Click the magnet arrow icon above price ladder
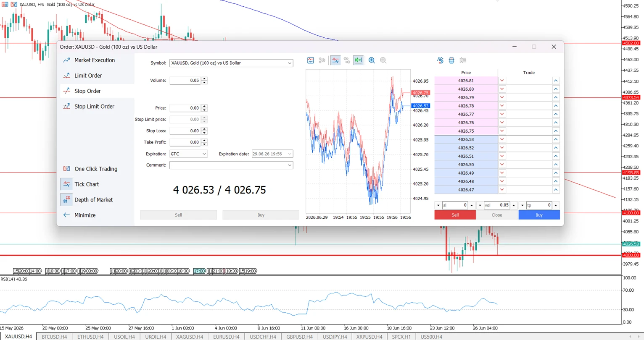The width and height of the screenshot is (644, 340). pyautogui.click(x=440, y=60)
